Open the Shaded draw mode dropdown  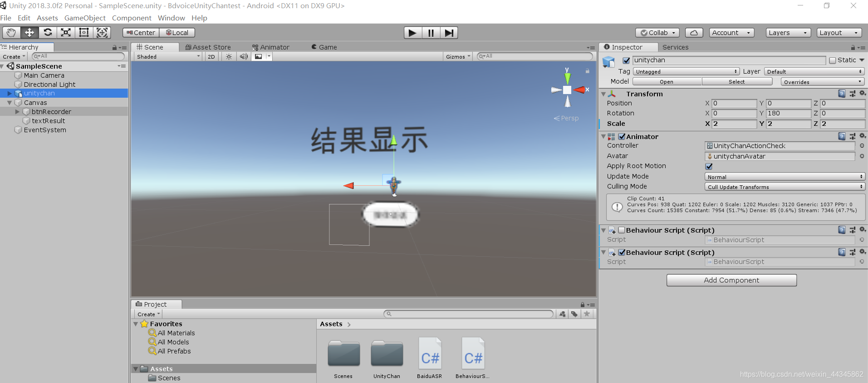168,57
